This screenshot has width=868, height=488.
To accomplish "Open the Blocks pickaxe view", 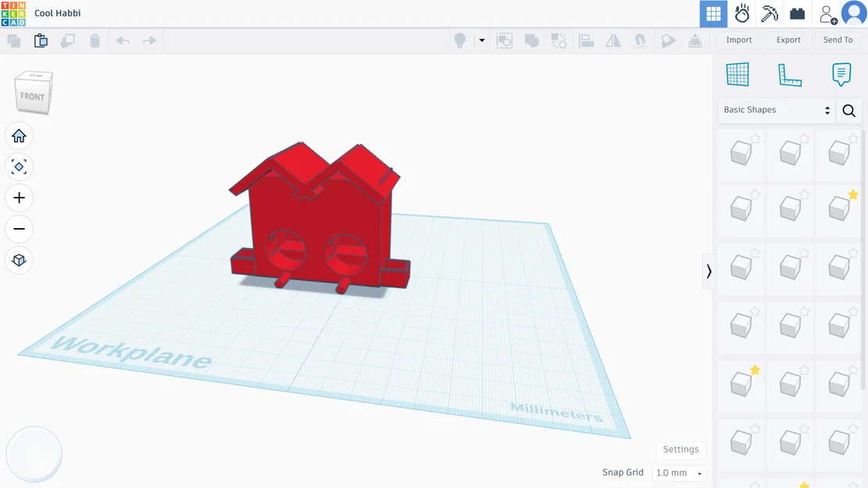I will tap(770, 14).
